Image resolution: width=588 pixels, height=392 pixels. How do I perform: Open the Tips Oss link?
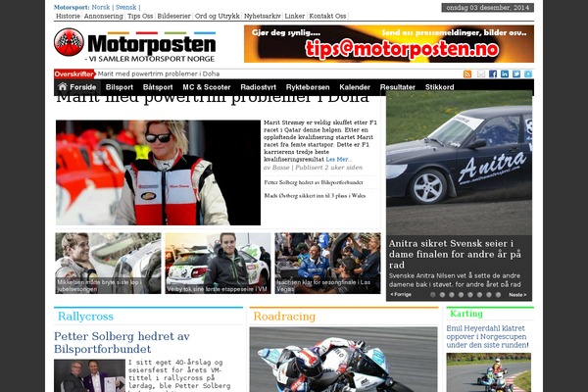pos(140,16)
